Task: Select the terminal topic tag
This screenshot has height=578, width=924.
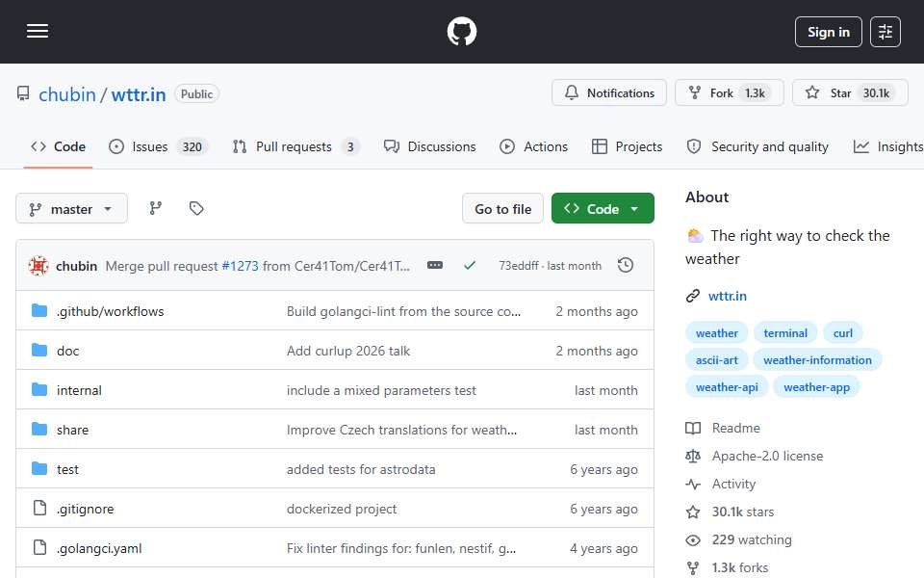Action: 785,333
